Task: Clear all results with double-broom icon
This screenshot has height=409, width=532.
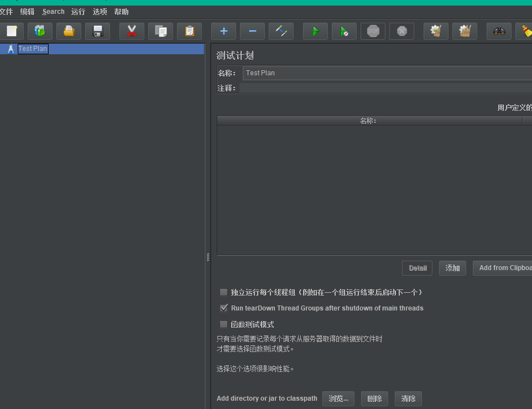Action: pyautogui.click(x=465, y=31)
